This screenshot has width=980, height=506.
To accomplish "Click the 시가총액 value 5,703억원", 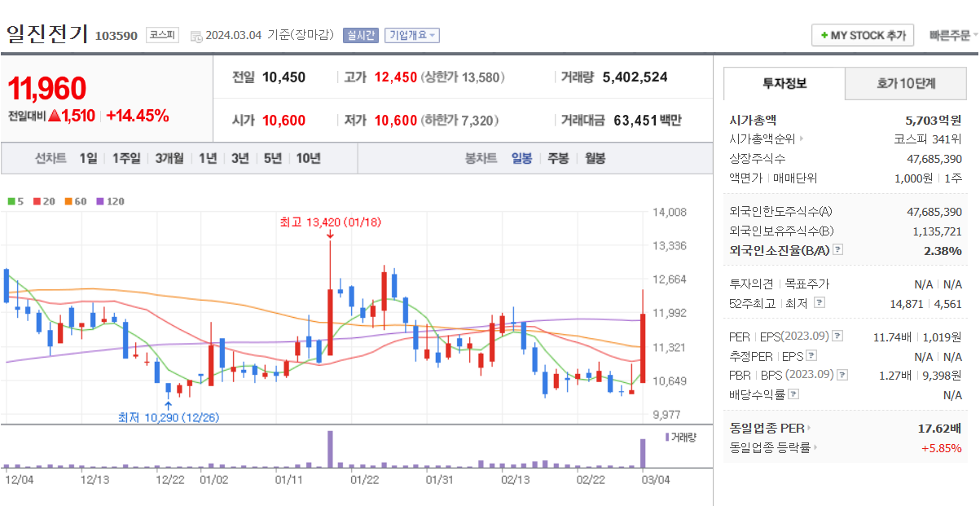I will 934,120.
